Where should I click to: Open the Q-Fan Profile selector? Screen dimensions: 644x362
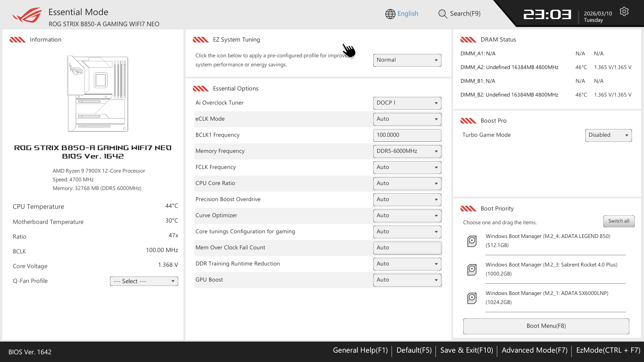coord(144,281)
